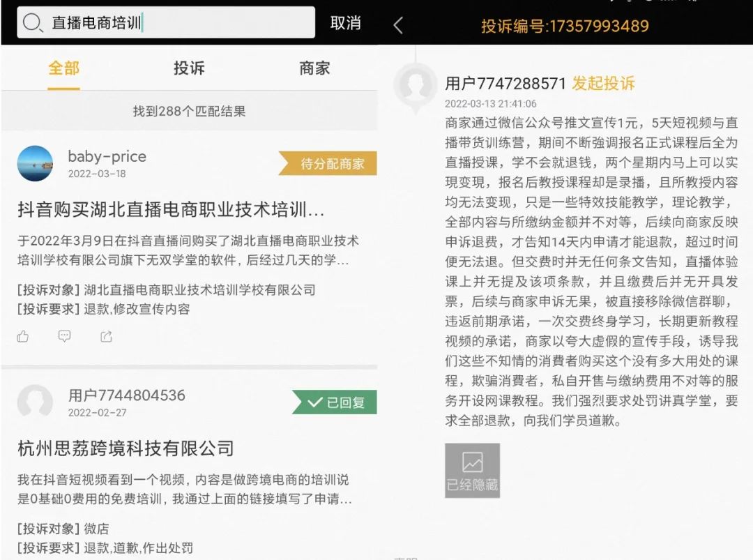753x560 pixels.
Task: Click the share icon on the first complaint
Action: (x=106, y=336)
